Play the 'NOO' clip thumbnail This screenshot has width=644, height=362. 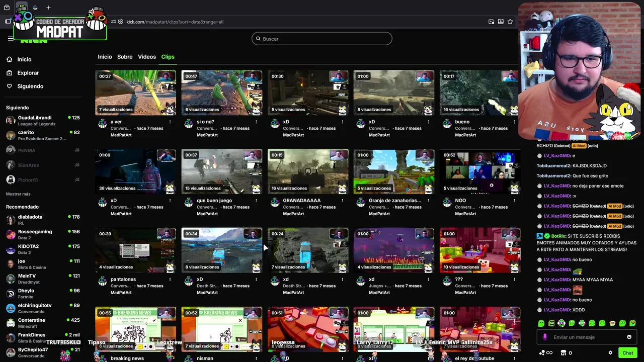pyautogui.click(x=480, y=172)
